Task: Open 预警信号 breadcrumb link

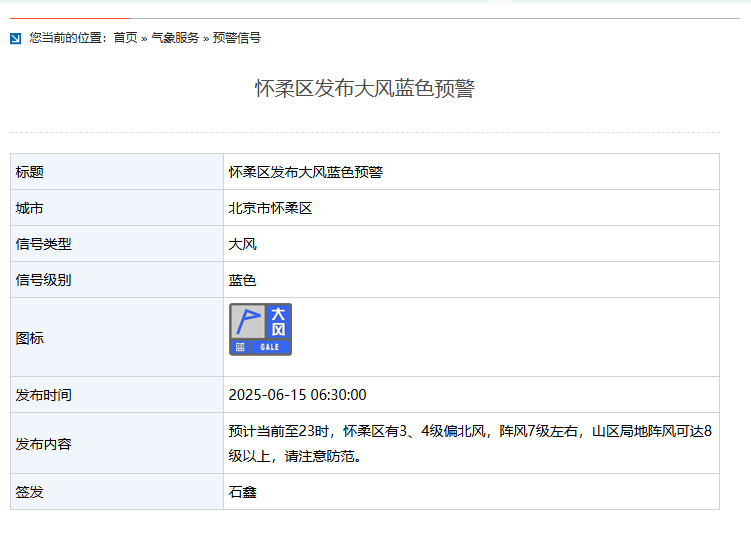Action: point(237,38)
